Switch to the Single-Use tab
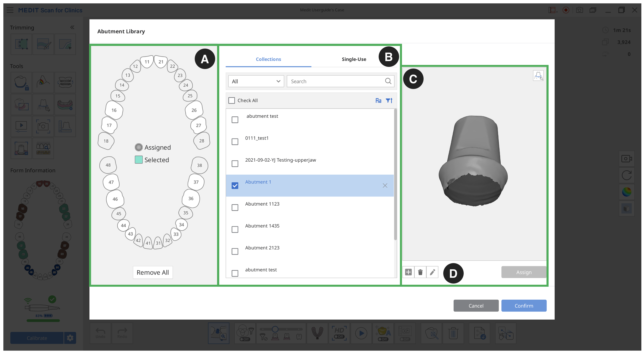The height and width of the screenshot is (354, 644). (x=354, y=59)
